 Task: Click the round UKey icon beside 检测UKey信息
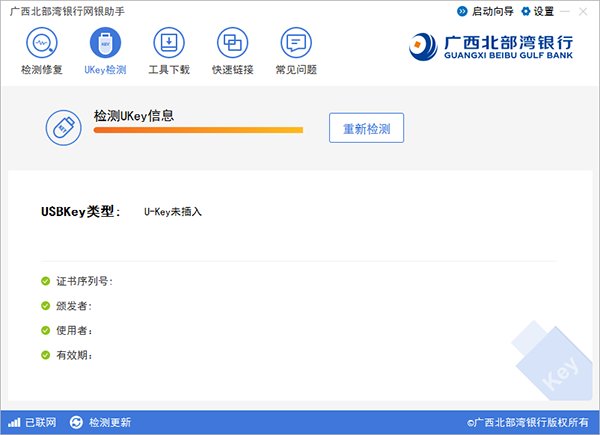coord(64,128)
